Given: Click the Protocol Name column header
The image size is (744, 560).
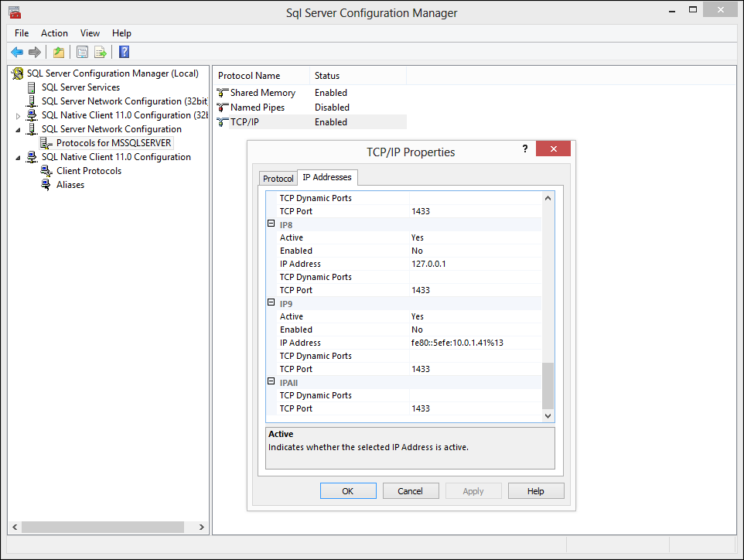Looking at the screenshot, I should click(x=262, y=76).
